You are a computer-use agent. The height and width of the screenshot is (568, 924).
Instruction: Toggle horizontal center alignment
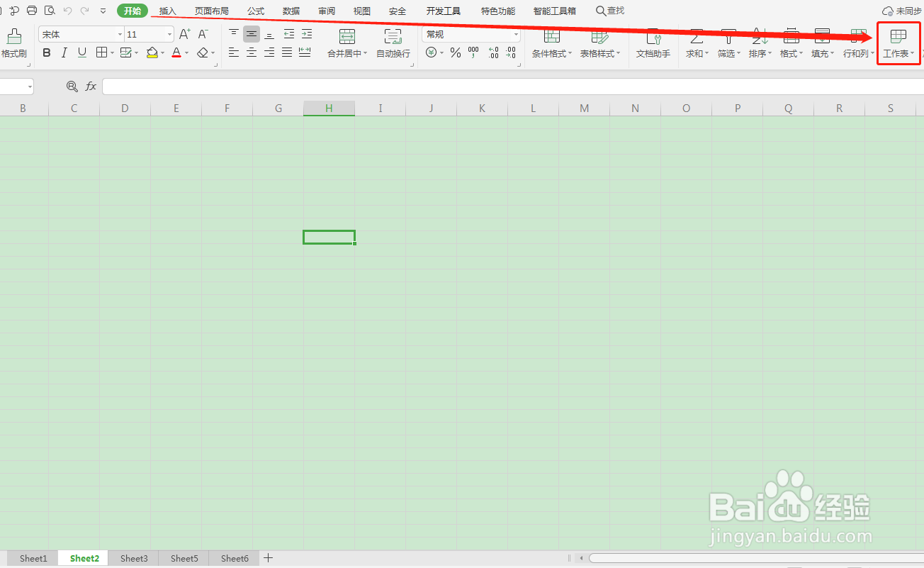[252, 52]
